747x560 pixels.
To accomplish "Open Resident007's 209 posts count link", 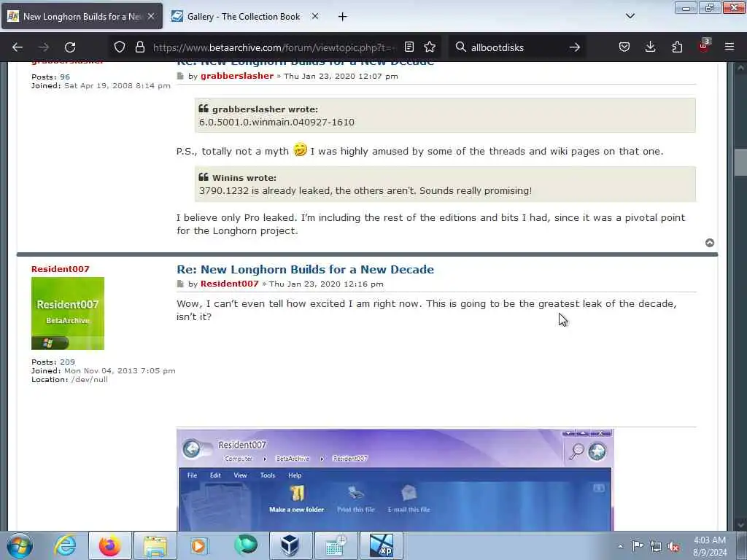I will pos(67,362).
